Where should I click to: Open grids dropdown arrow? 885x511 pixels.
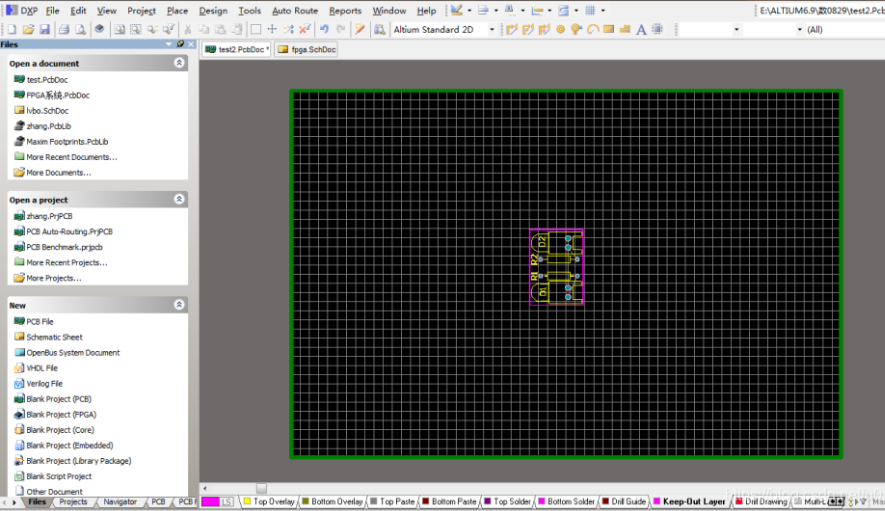point(603,11)
